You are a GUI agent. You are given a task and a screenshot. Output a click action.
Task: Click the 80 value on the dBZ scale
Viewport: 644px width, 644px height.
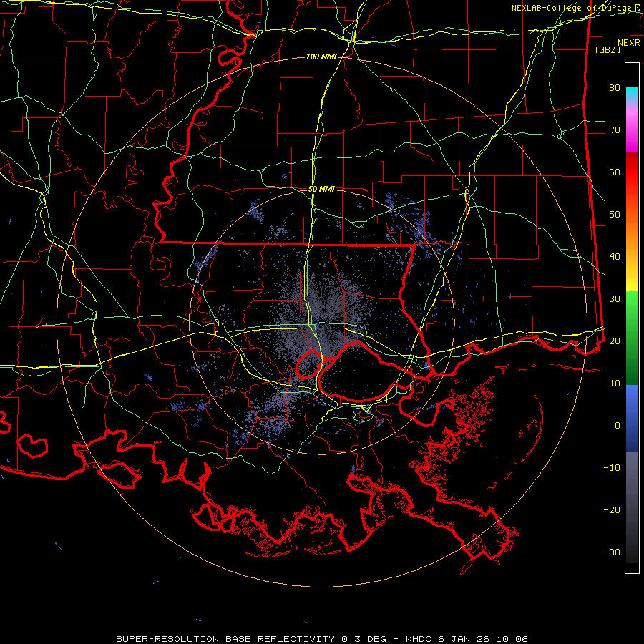pyautogui.click(x=615, y=88)
